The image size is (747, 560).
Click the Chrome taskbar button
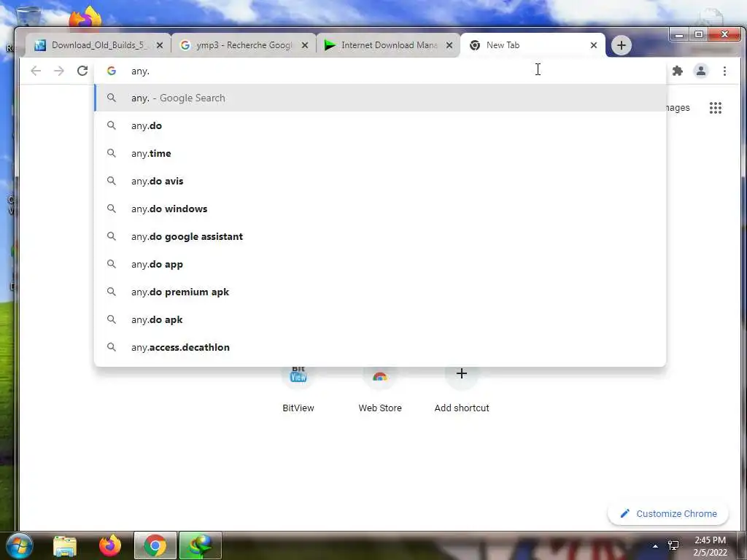155,545
